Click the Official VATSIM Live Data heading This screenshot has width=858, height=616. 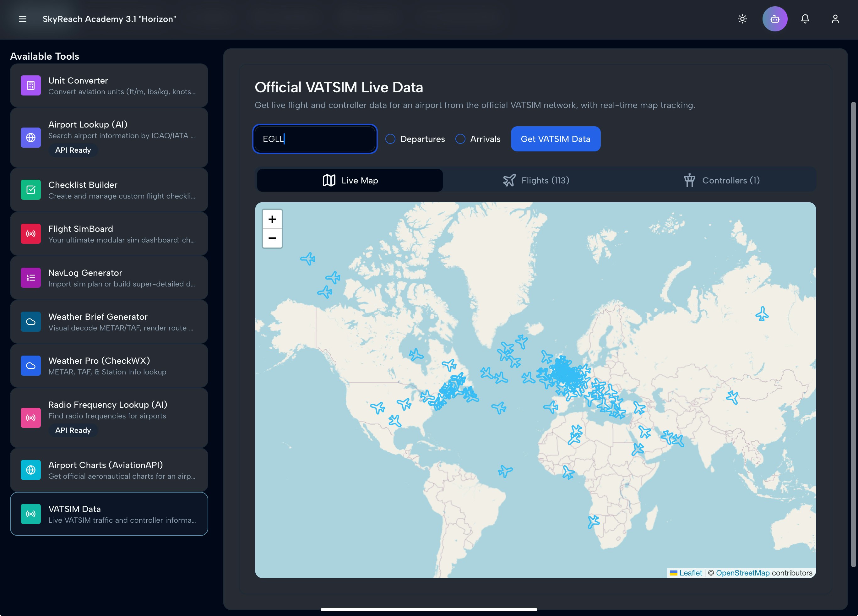339,87
